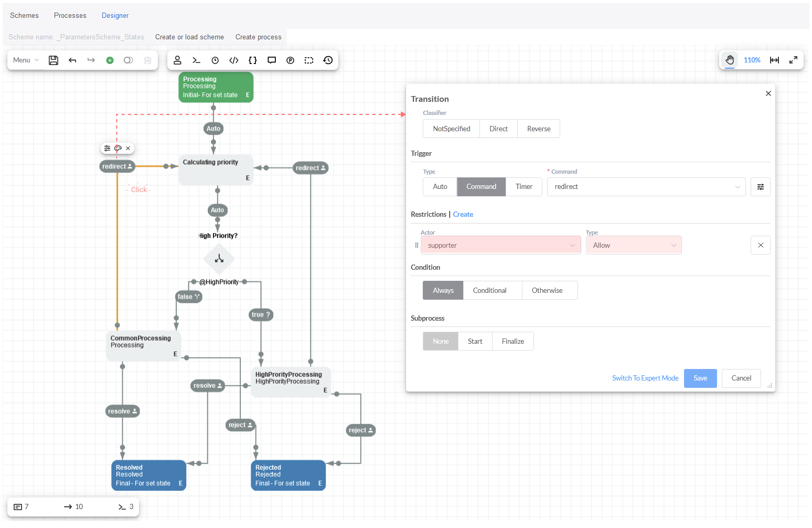Grab the restriction row reorder handle
This screenshot has height=528, width=812.
click(417, 245)
